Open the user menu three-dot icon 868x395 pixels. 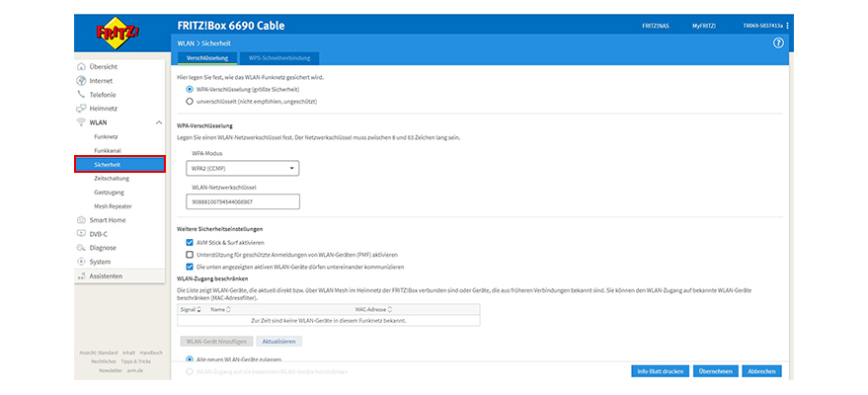tap(787, 25)
